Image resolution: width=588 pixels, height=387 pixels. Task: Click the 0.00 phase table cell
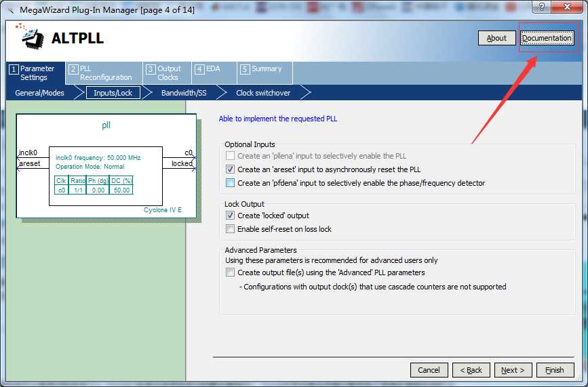[98, 190]
